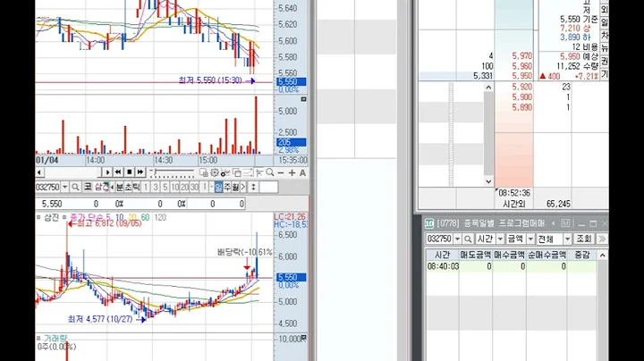The height and width of the screenshot is (361, 644).
Task: Click the chart magnifier zoom icon
Action: [270, 172]
